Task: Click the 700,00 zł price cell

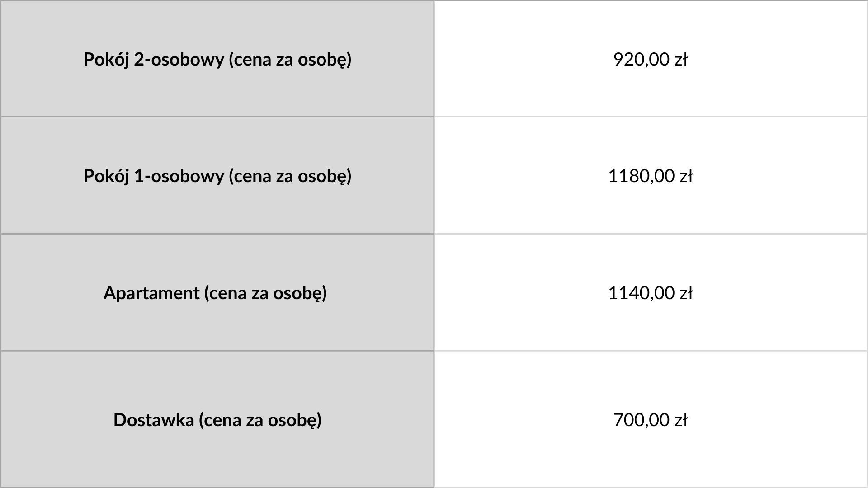Action: click(x=651, y=419)
